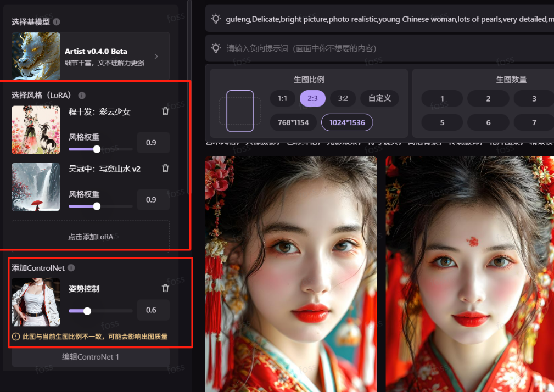554x392 pixels.
Task: Open 编辑ControNet 1 panel
Action: (x=91, y=357)
